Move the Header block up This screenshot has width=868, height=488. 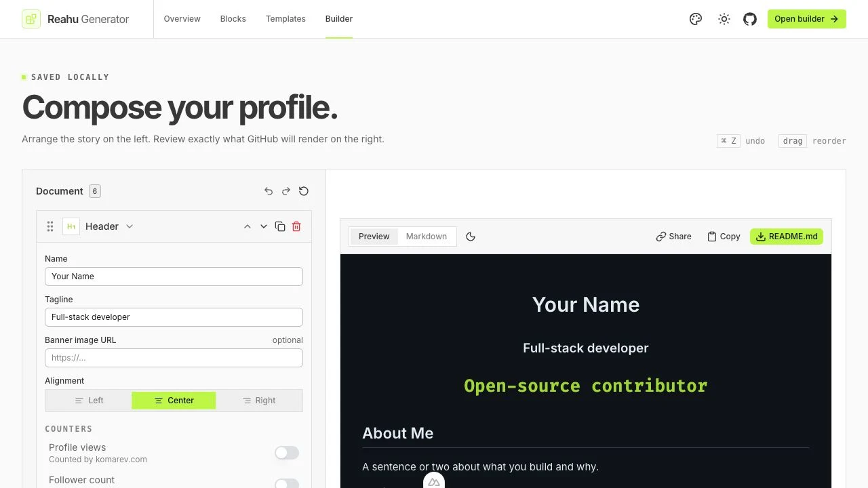coord(248,226)
